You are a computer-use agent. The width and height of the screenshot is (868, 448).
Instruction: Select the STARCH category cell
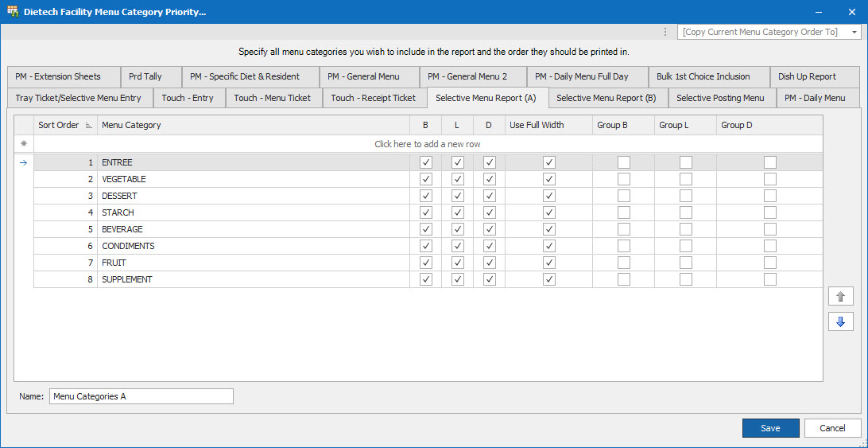click(254, 212)
